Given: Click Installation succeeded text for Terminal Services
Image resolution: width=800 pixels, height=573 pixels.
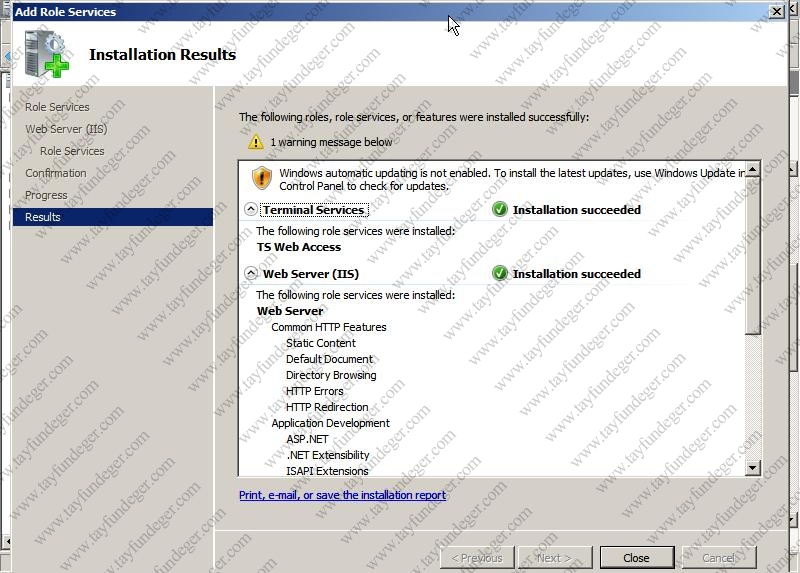Looking at the screenshot, I should point(577,210).
